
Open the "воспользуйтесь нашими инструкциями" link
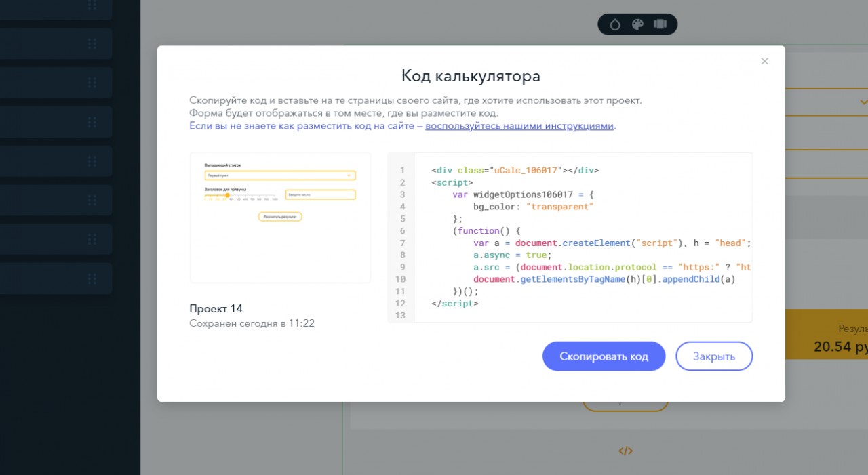click(x=519, y=126)
